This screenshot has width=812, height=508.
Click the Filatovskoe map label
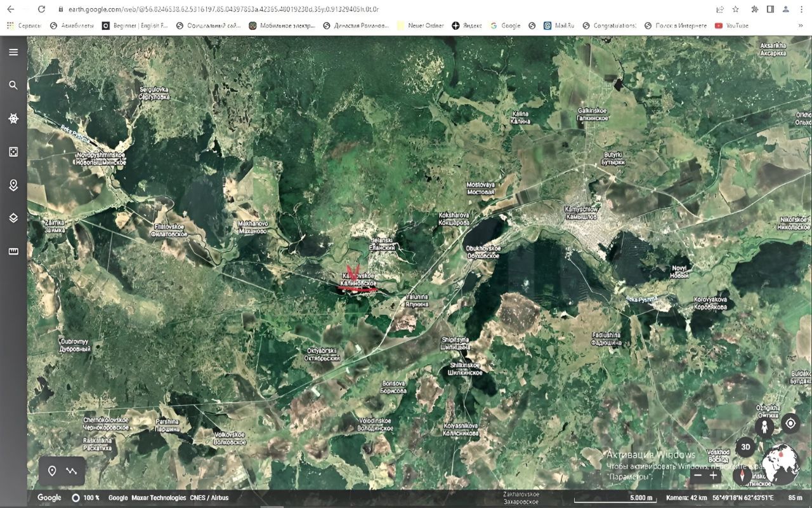point(170,230)
